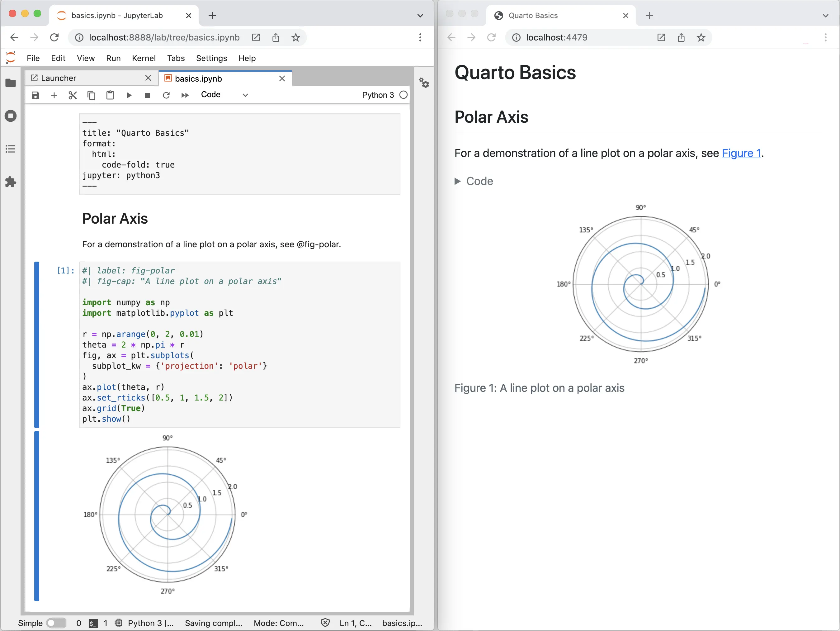Image resolution: width=840 pixels, height=631 pixels.
Task: Restart the kernel icon
Action: 166,95
